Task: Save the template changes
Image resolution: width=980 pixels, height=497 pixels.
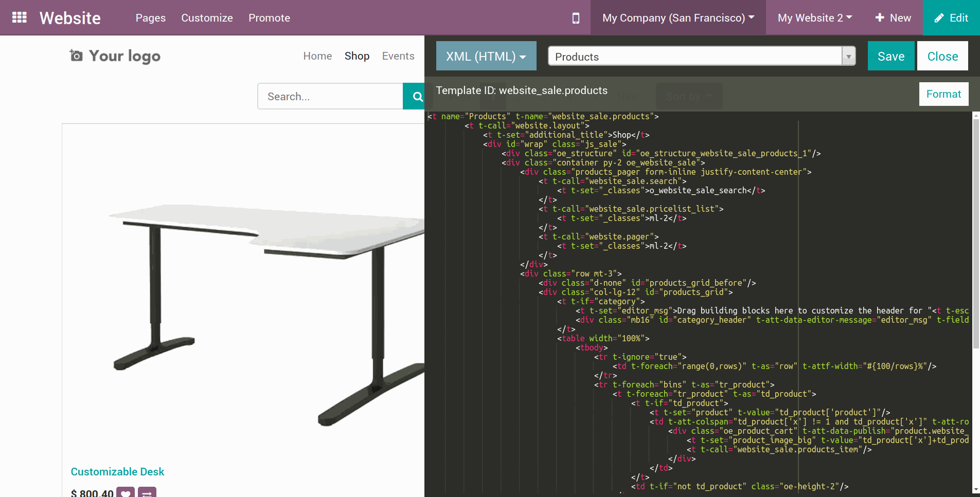Action: point(890,56)
